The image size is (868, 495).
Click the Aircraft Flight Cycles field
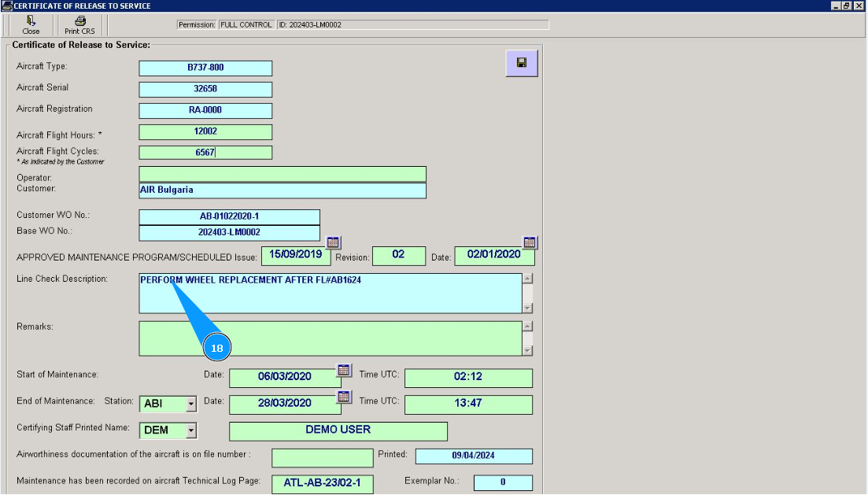205,153
